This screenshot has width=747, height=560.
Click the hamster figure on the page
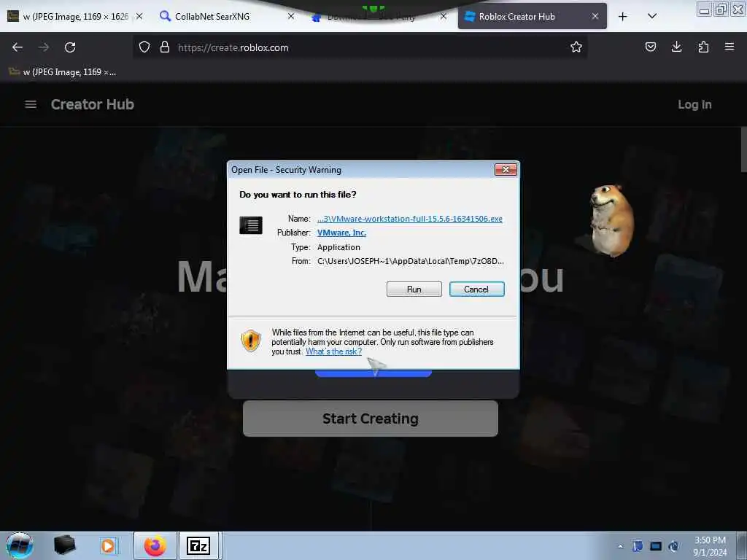[611, 220]
